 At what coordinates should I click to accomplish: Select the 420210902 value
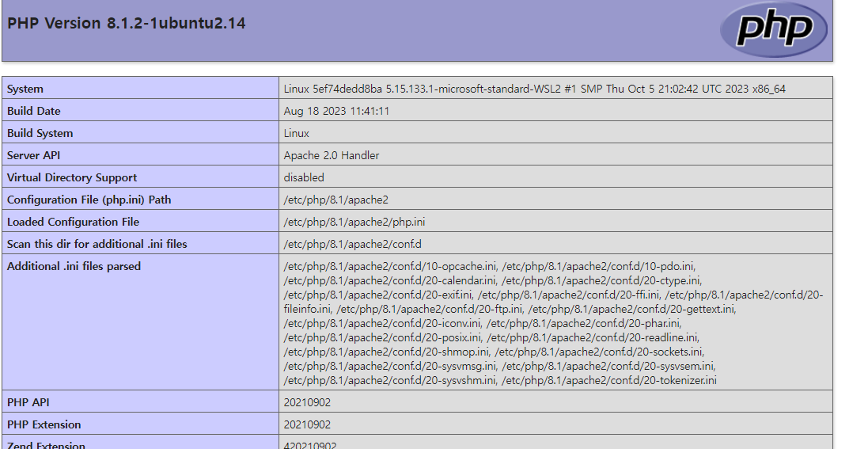tap(310, 445)
